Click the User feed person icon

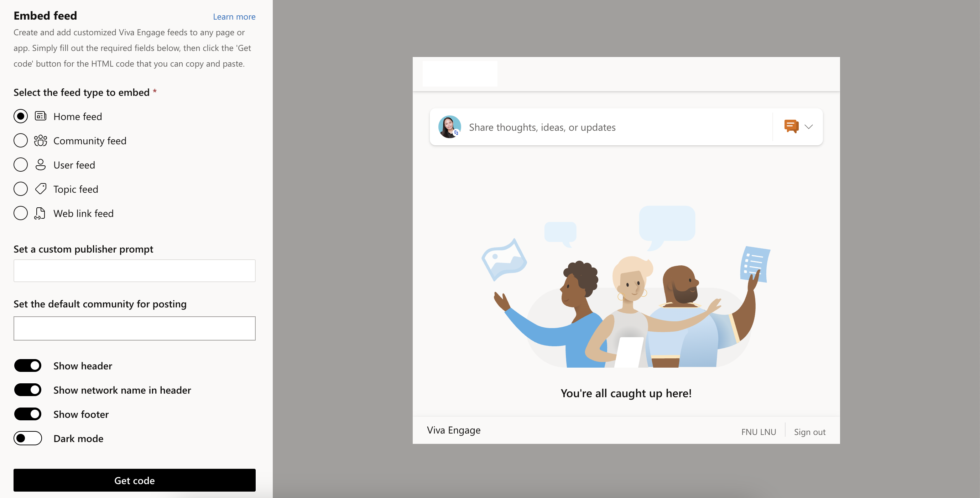pos(40,165)
